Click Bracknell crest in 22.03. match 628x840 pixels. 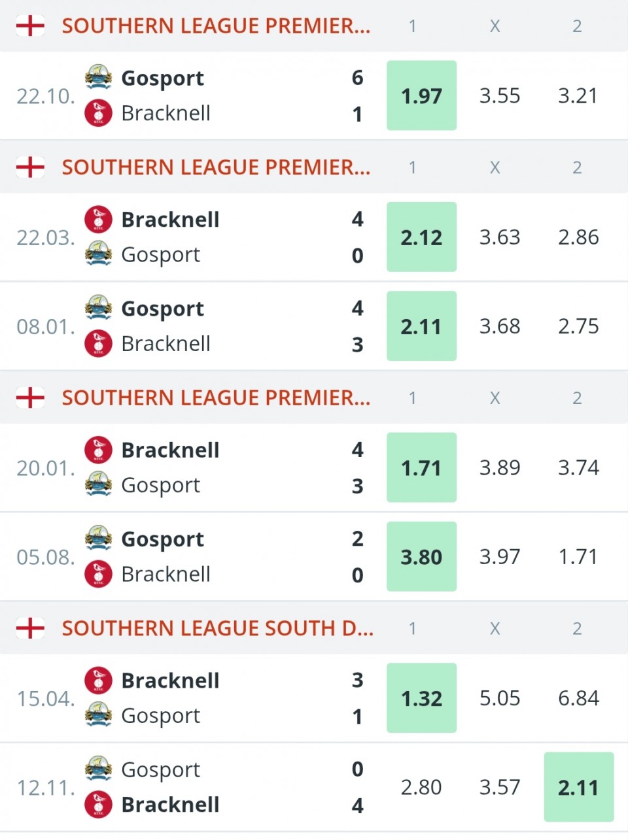pyautogui.click(x=98, y=219)
